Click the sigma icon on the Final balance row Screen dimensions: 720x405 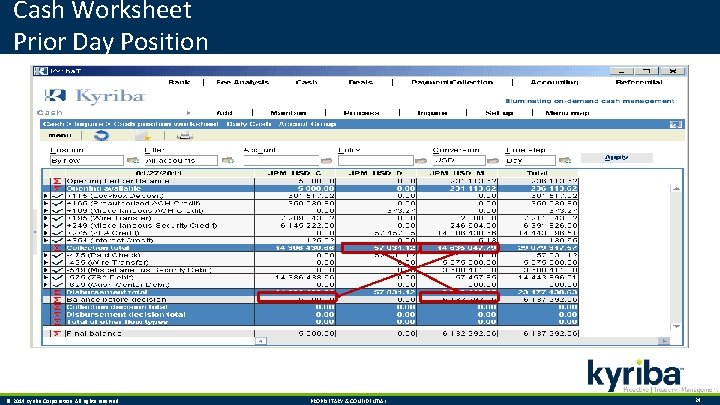point(57,333)
